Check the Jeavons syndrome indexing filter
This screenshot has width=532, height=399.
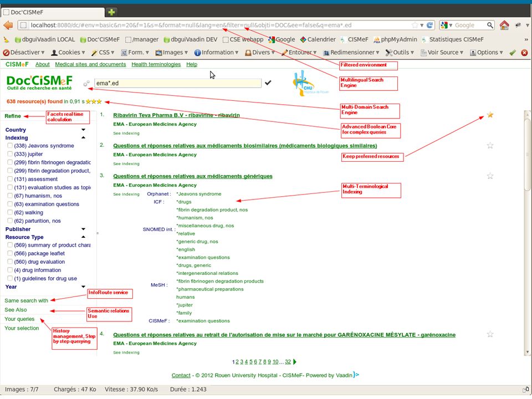pos(10,146)
